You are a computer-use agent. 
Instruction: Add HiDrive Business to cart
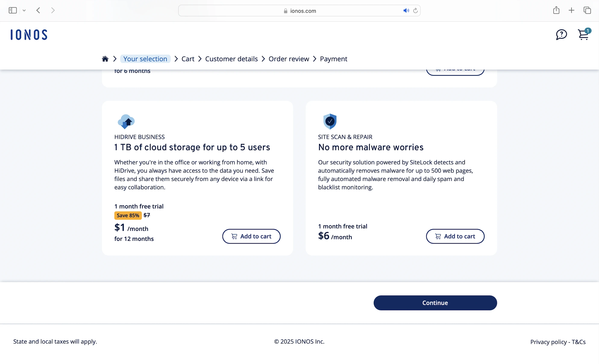pos(251,236)
